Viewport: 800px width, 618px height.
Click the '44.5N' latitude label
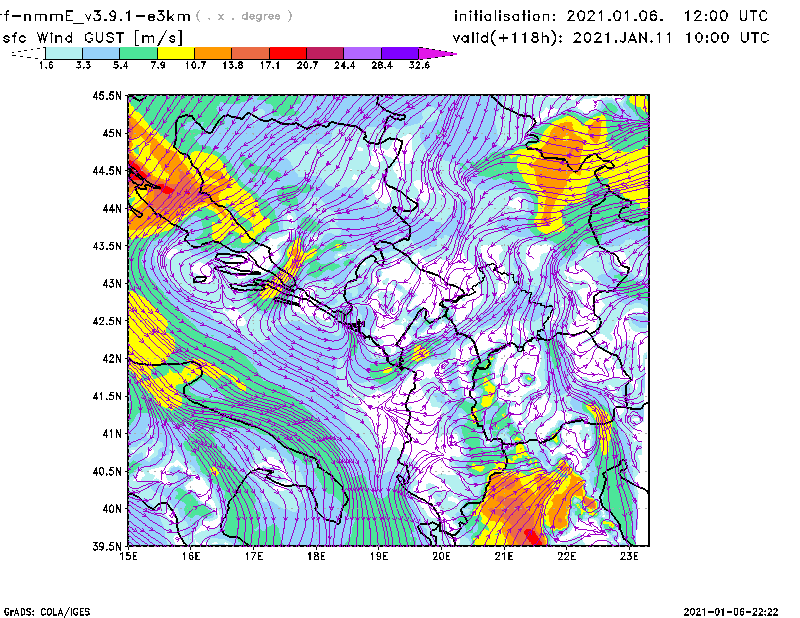pyautogui.click(x=107, y=170)
